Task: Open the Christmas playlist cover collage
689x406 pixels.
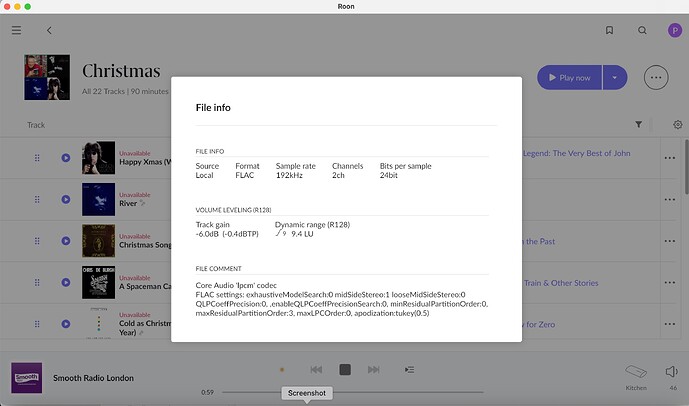Action: point(47,77)
